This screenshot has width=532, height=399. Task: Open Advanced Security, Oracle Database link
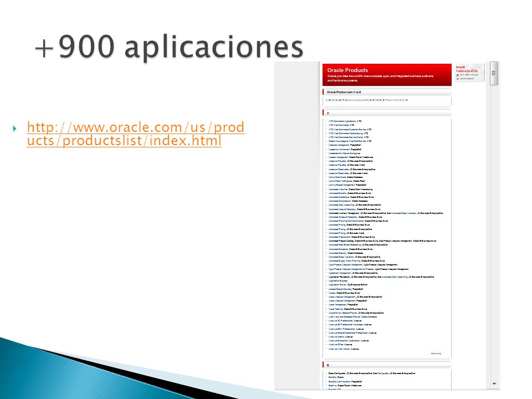pos(346,253)
